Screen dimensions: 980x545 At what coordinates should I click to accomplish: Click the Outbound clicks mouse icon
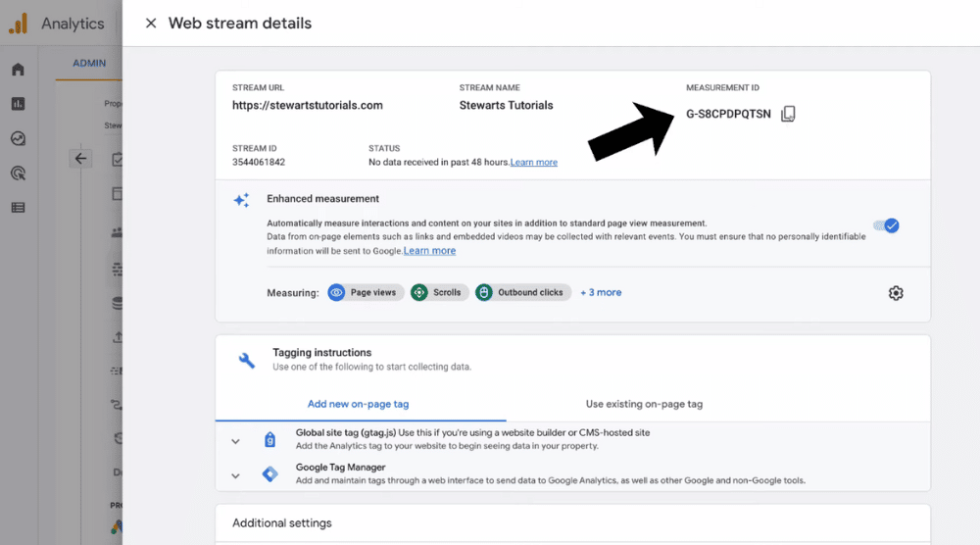pos(484,292)
